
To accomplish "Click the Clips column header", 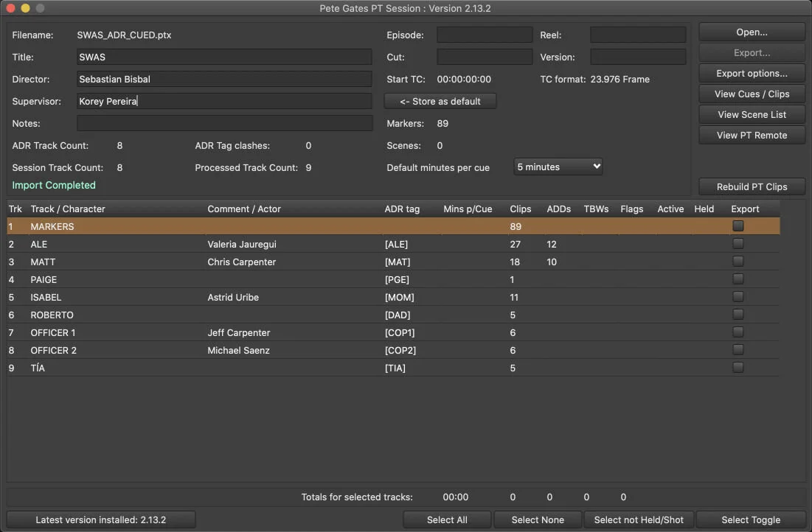I will pos(521,209).
